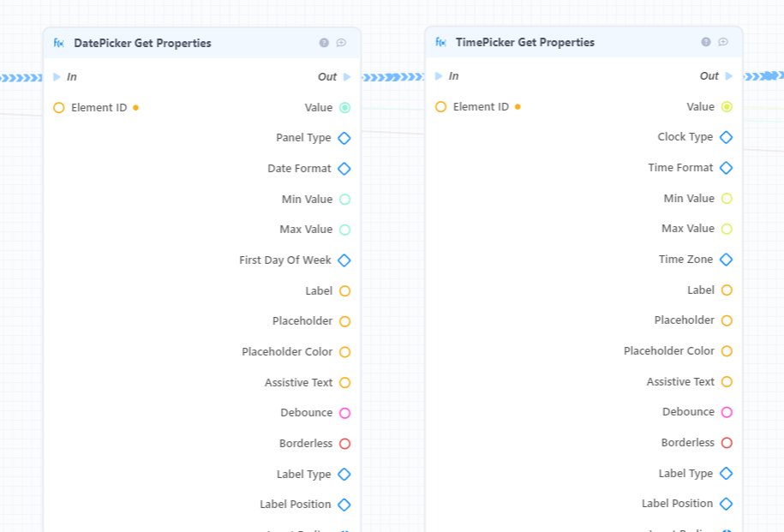Viewport: 784px width, 532px height.
Task: Click the TimePicker node function icon
Action: (440, 42)
